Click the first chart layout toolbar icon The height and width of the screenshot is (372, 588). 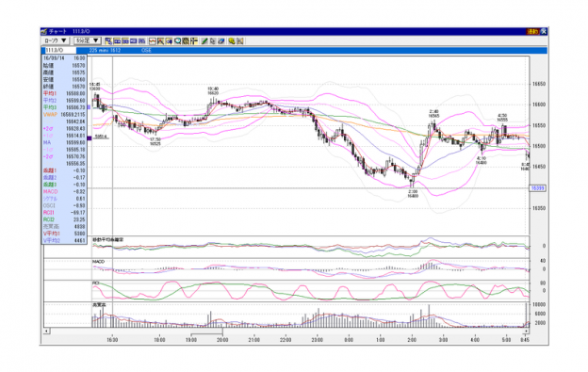click(x=108, y=40)
